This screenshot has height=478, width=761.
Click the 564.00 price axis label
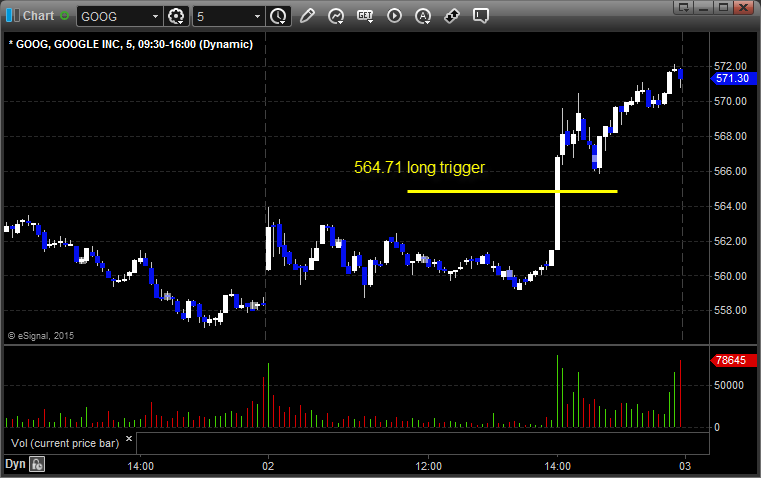coord(730,206)
